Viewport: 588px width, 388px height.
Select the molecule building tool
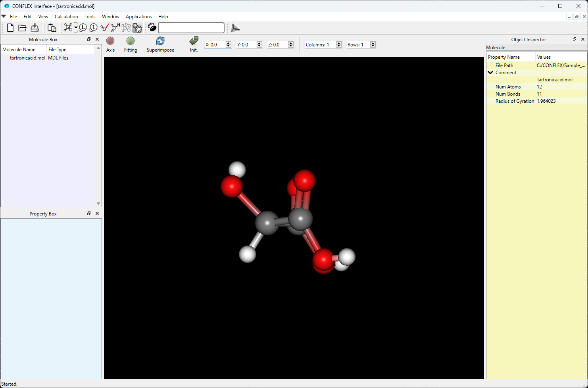tap(67, 27)
